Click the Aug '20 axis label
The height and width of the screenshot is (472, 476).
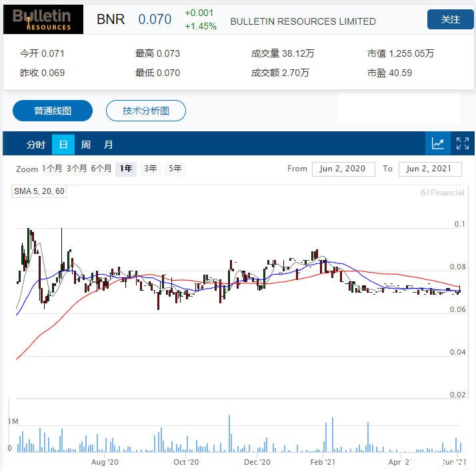coord(105,462)
